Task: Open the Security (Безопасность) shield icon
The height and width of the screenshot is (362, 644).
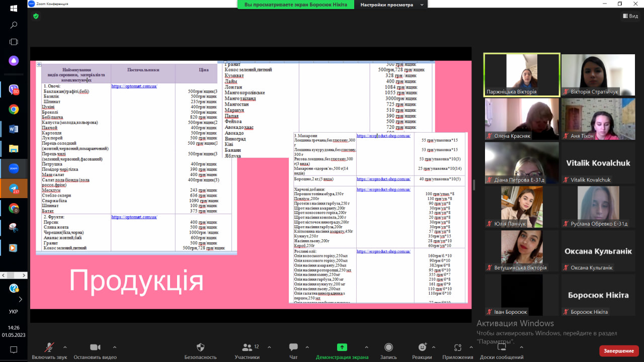Action: [200, 347]
